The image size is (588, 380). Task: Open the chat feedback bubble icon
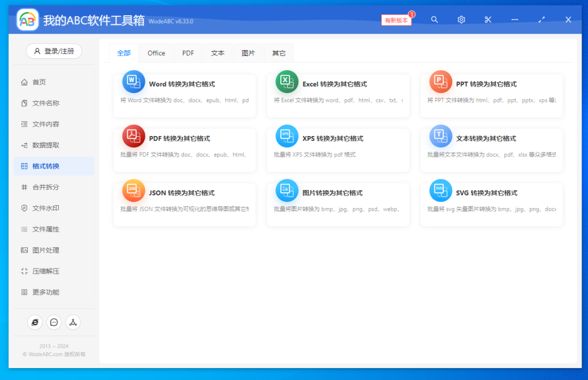pos(54,322)
